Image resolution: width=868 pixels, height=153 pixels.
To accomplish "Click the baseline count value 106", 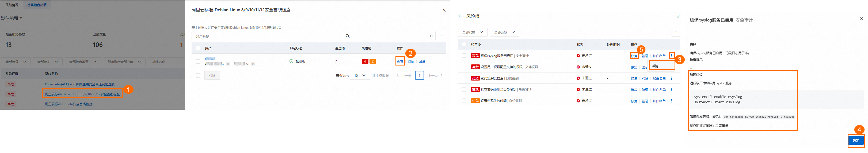I will [x=98, y=45].
